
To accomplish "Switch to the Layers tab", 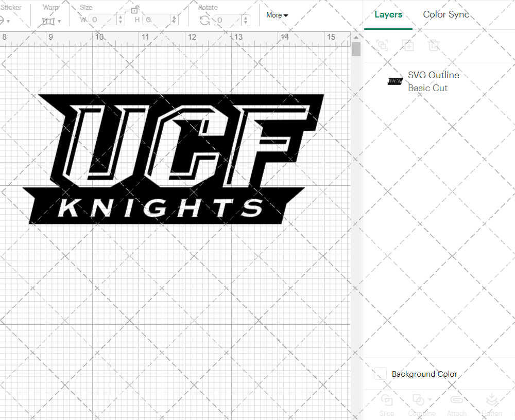I will (x=388, y=14).
